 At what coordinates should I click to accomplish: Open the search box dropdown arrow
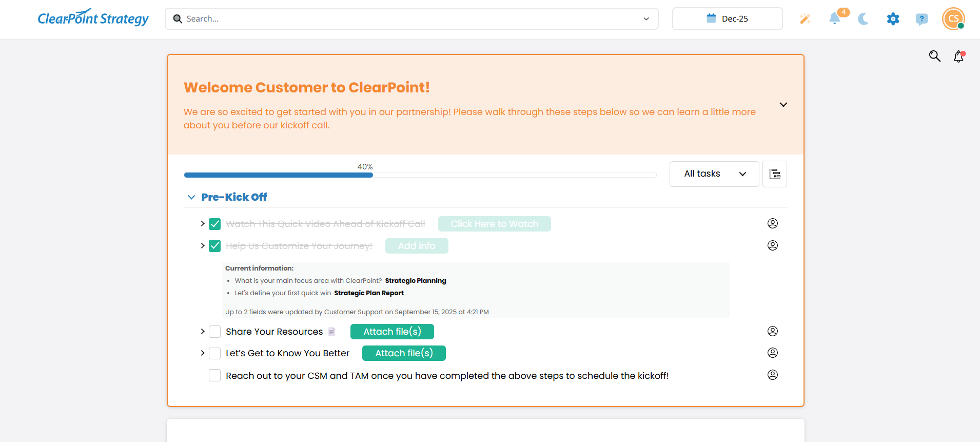646,19
